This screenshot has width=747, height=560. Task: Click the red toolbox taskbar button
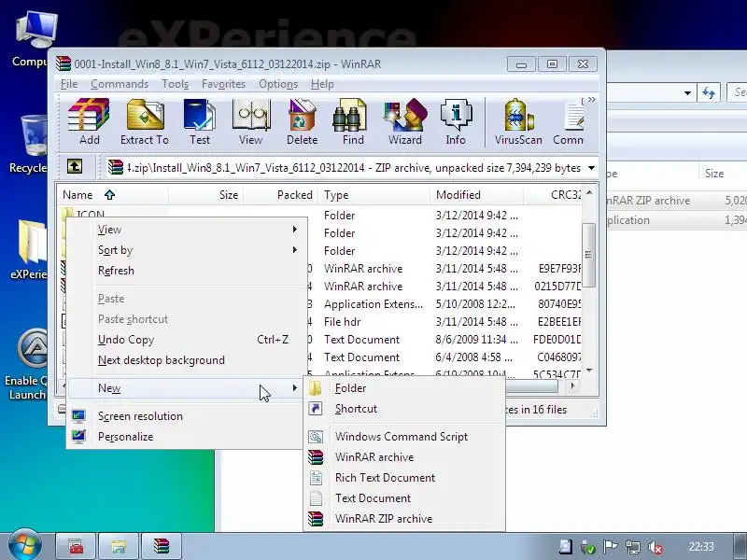click(77, 546)
